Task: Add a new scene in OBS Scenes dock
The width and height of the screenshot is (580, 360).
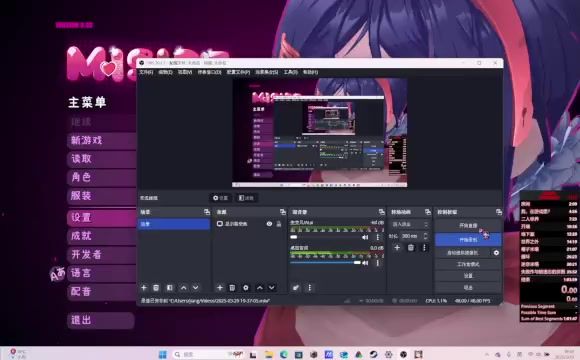Action: pos(144,287)
